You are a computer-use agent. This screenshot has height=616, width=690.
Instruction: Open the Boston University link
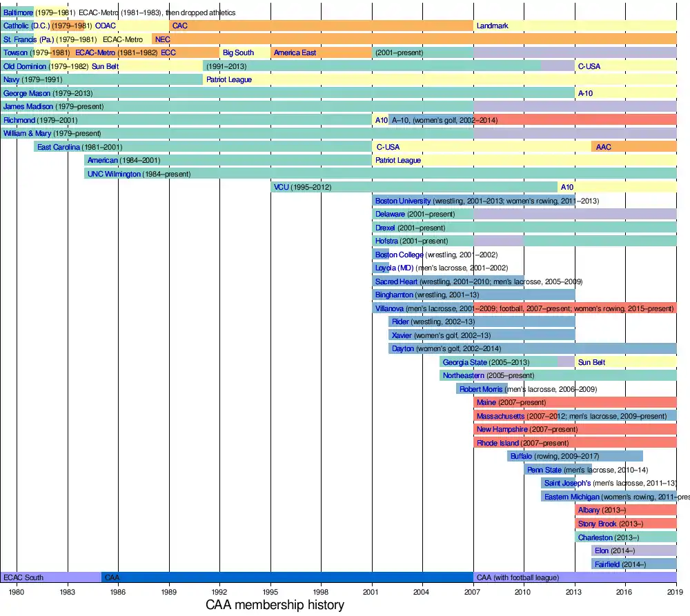pos(403,201)
